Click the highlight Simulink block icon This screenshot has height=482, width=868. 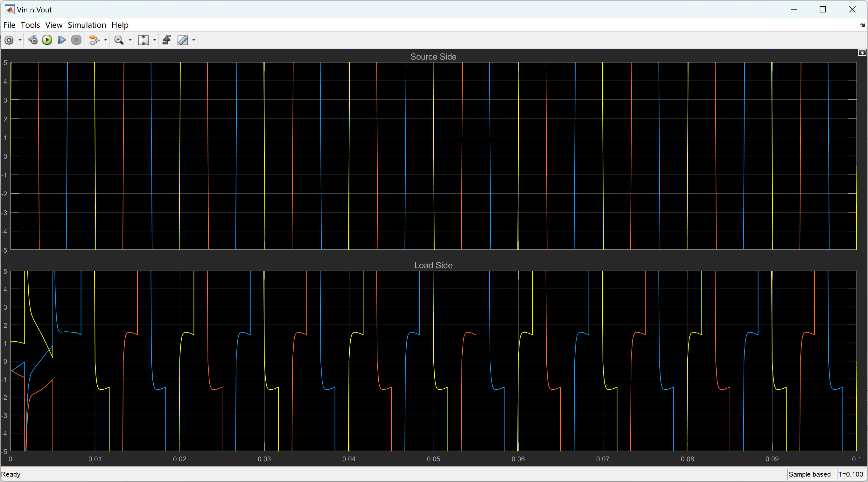click(94, 40)
